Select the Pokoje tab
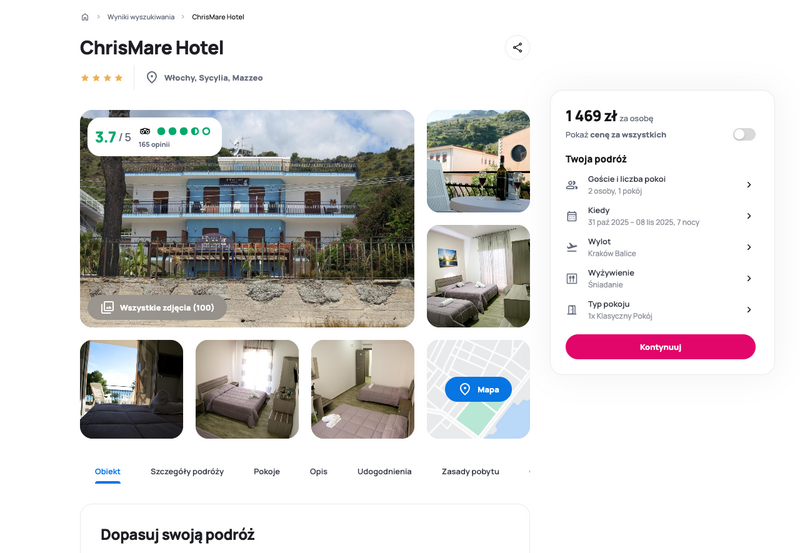800x553 pixels. 267,471
